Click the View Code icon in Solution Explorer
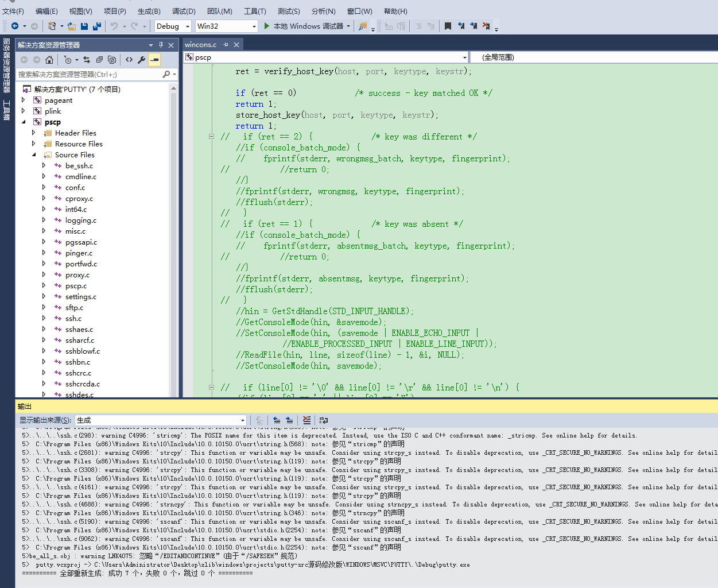Screen dimensions: 718x588 pos(129,60)
